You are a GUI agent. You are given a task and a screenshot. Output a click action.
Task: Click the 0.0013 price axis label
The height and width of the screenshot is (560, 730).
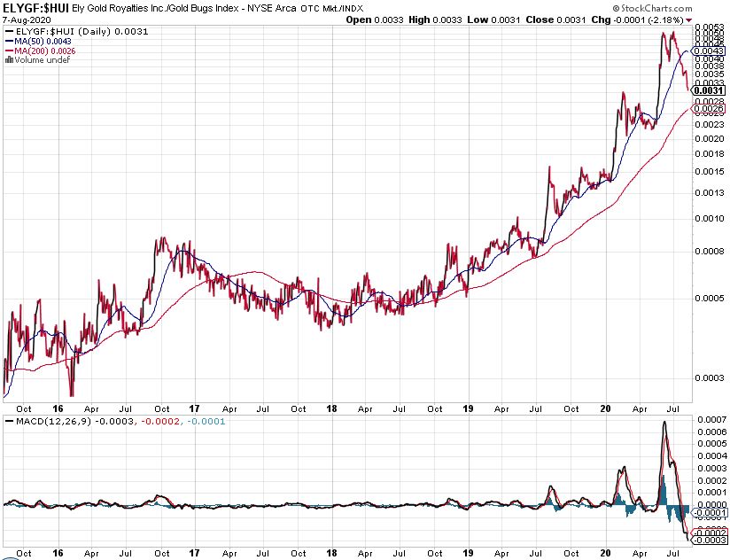tap(710, 192)
